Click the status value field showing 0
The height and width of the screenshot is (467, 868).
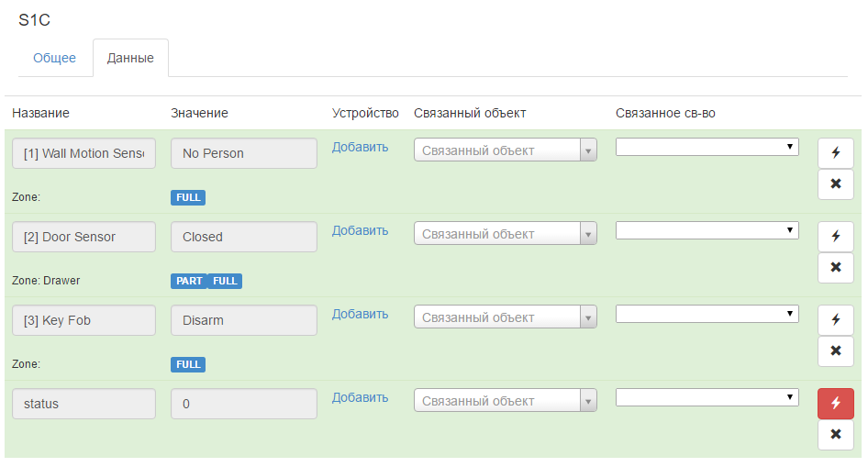point(243,404)
